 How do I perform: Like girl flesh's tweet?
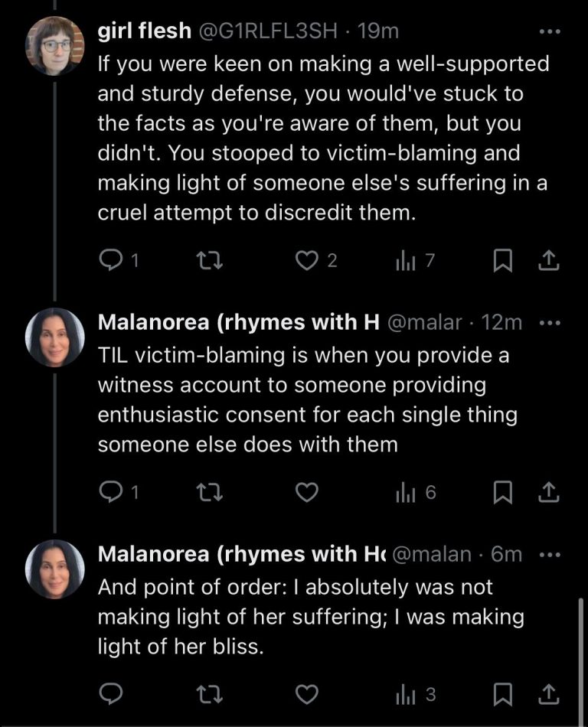click(x=307, y=261)
